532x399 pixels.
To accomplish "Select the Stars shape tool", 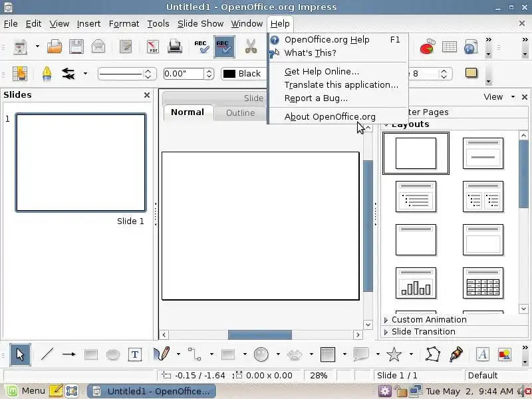I will pos(394,354).
